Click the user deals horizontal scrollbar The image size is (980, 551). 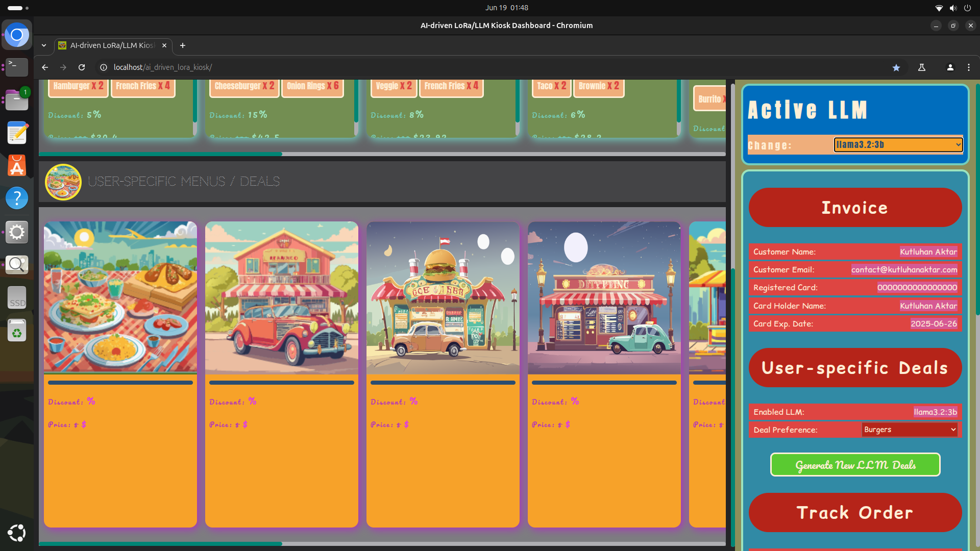pyautogui.click(x=160, y=544)
